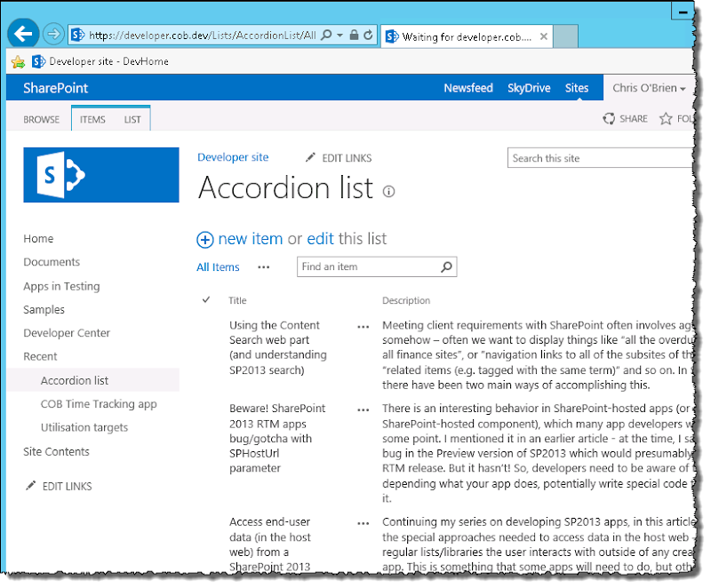711x588 pixels.
Task: Select the All Items view
Action: pyautogui.click(x=218, y=267)
